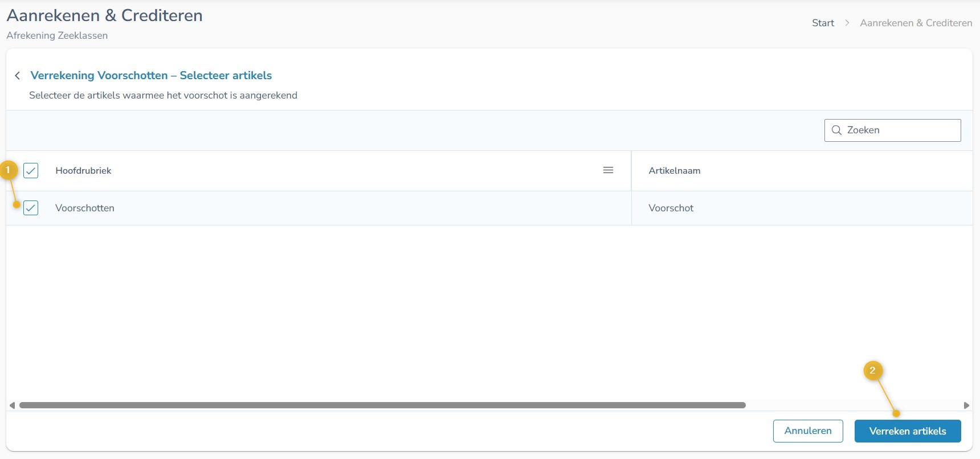Click the Verrekening Voorschotten heading
The height and width of the screenshot is (459, 980).
151,76
